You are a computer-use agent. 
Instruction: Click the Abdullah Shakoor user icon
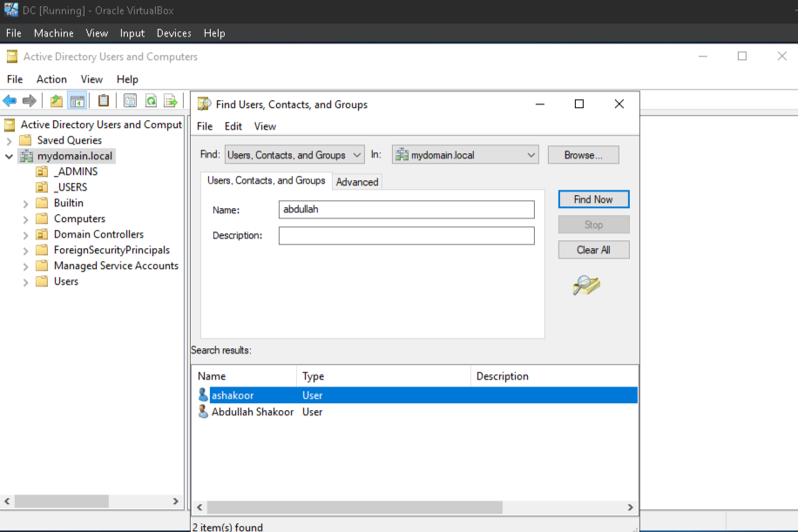coord(203,412)
